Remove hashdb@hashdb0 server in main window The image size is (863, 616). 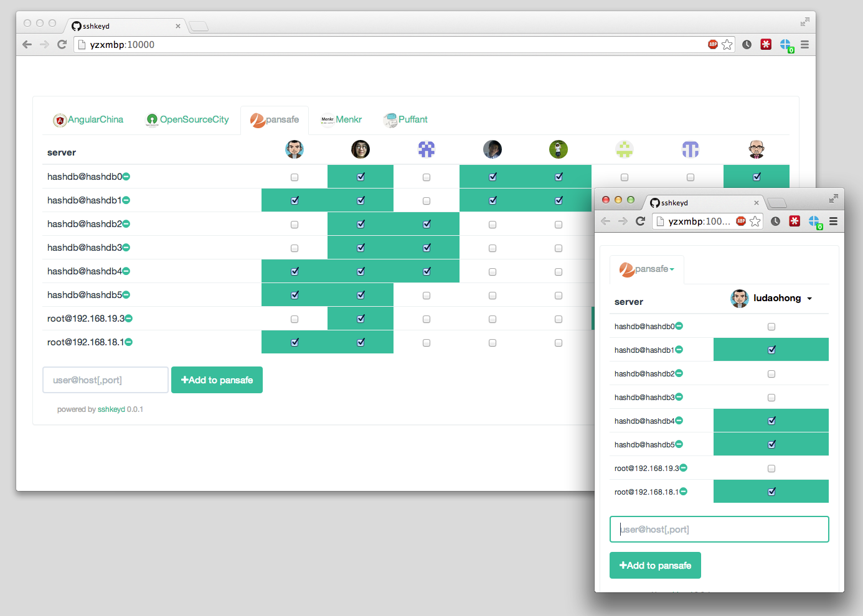click(126, 177)
